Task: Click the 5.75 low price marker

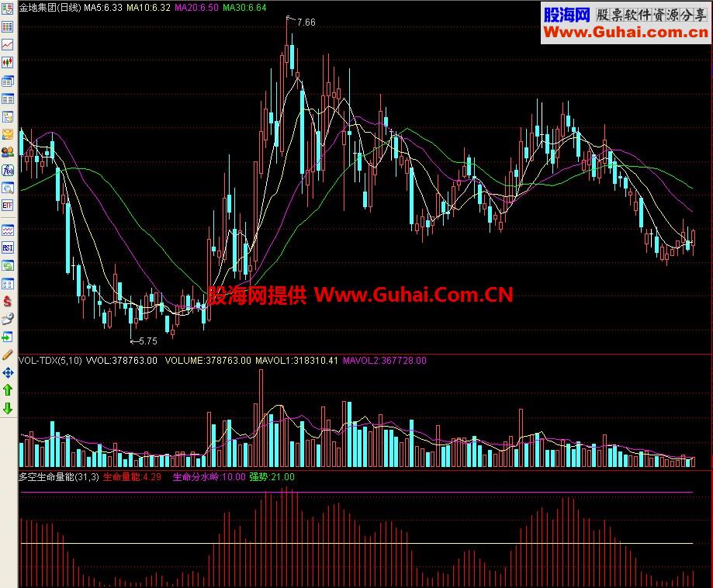Action: pos(147,341)
